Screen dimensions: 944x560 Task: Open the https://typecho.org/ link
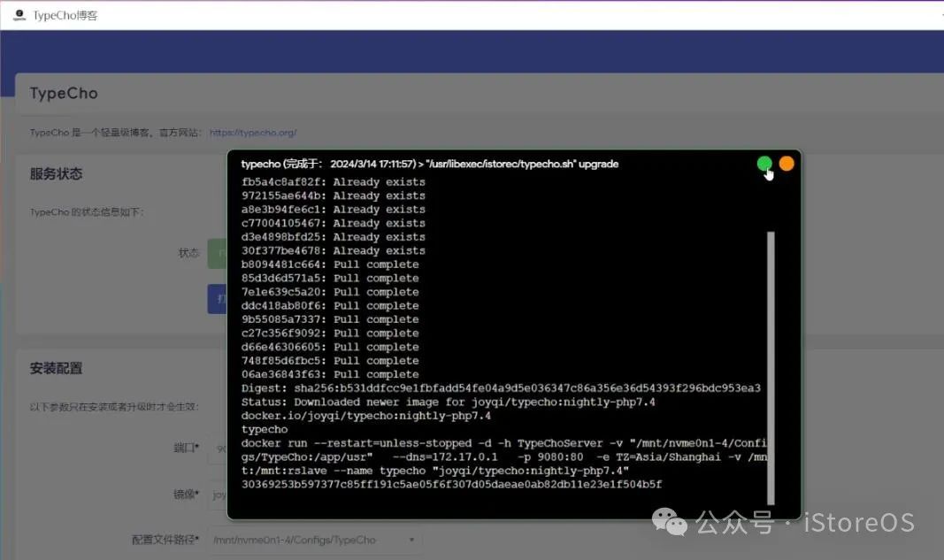point(253,133)
